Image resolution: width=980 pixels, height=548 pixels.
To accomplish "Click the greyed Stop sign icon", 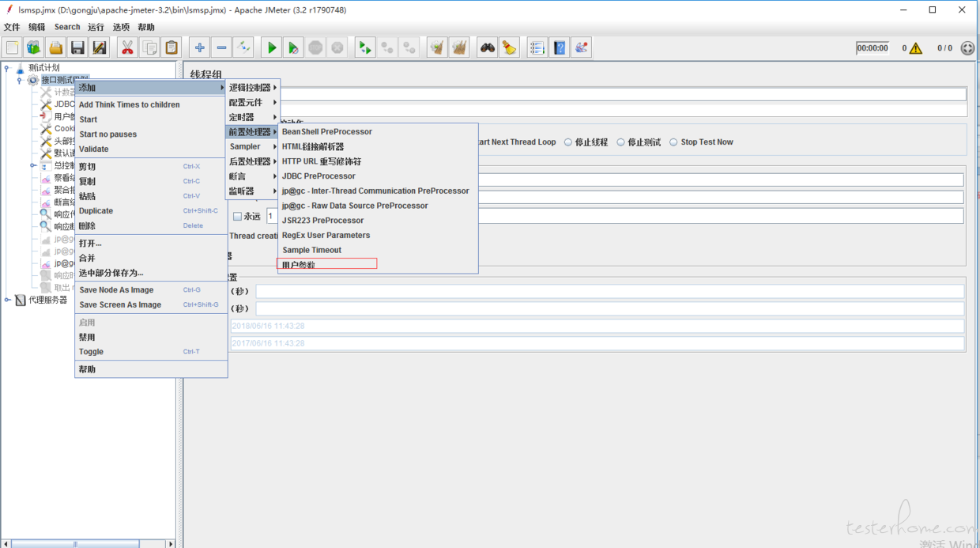I will coord(315,47).
